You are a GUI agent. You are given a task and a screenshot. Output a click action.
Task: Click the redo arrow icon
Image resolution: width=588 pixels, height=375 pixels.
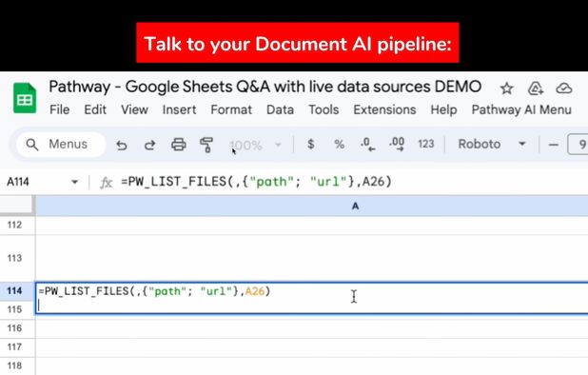point(150,145)
